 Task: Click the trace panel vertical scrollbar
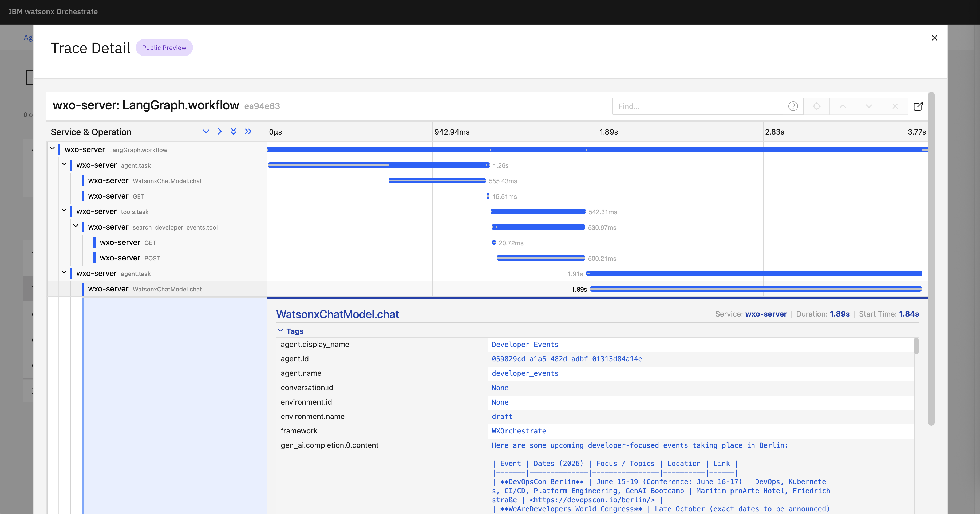pos(931,259)
